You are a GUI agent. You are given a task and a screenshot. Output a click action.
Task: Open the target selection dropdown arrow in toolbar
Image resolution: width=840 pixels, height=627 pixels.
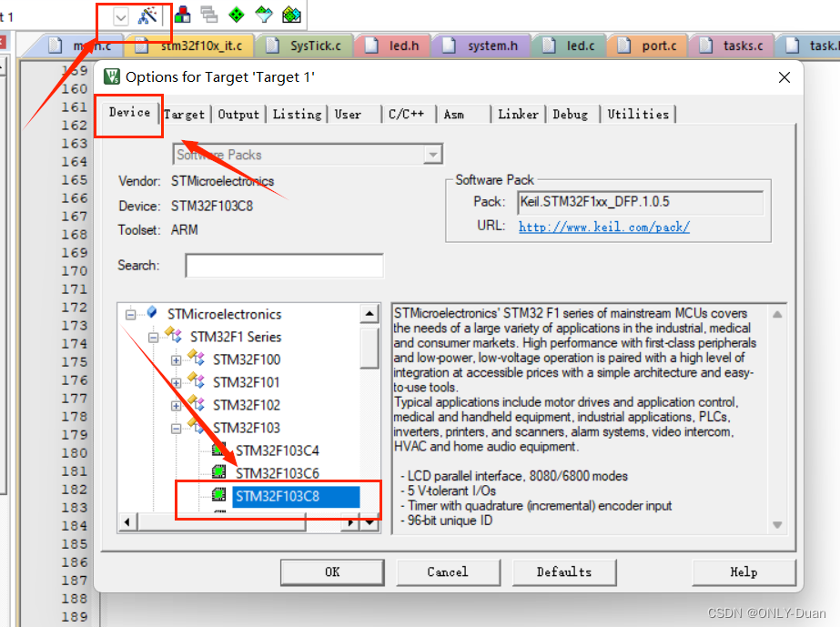tap(121, 17)
